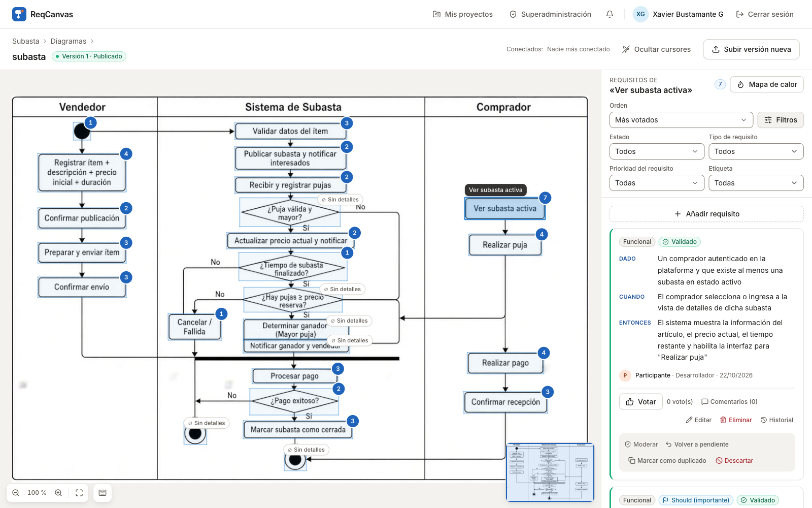Zoom out of the diagram

click(x=16, y=493)
